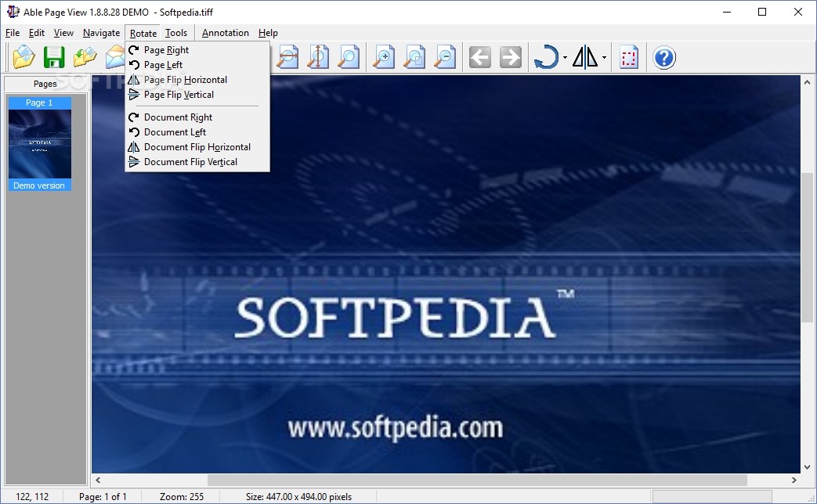Click the blue Rotate toolbar icon

pyautogui.click(x=546, y=57)
